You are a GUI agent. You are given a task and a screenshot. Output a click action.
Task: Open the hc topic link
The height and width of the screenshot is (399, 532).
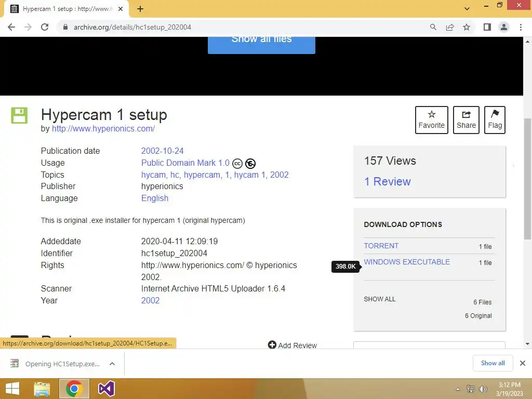click(x=175, y=175)
